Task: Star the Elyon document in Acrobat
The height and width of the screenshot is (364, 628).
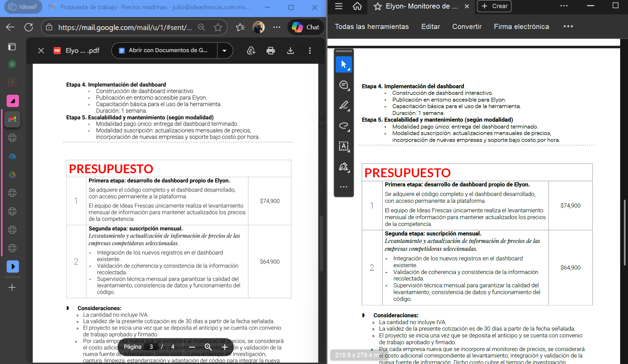Action: (378, 6)
